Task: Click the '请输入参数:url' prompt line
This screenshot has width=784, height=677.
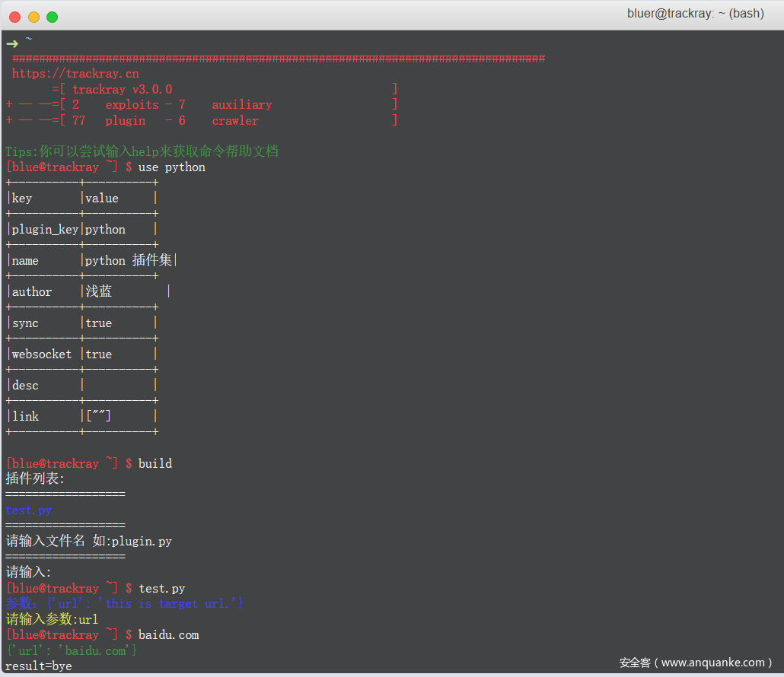Action: [52, 619]
